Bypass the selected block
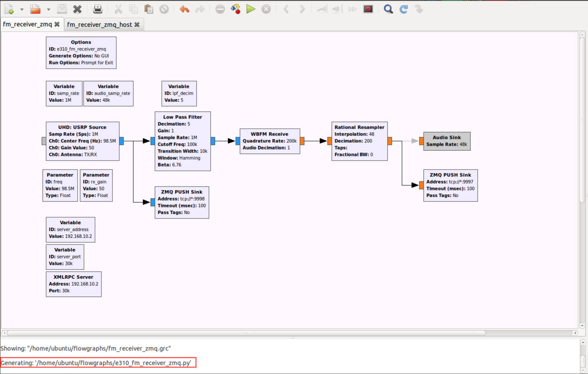588x374 pixels. [x=352, y=9]
